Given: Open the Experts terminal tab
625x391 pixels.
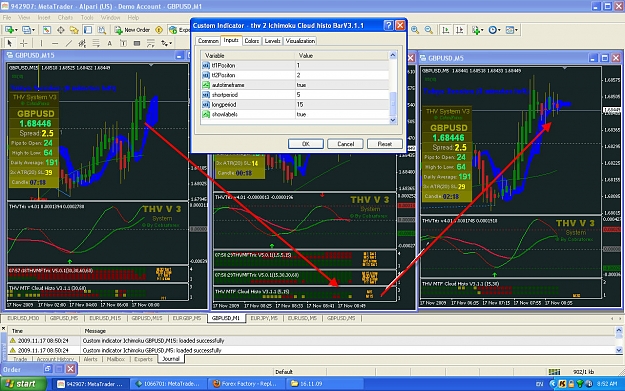Looking at the screenshot, I should click(143, 359).
